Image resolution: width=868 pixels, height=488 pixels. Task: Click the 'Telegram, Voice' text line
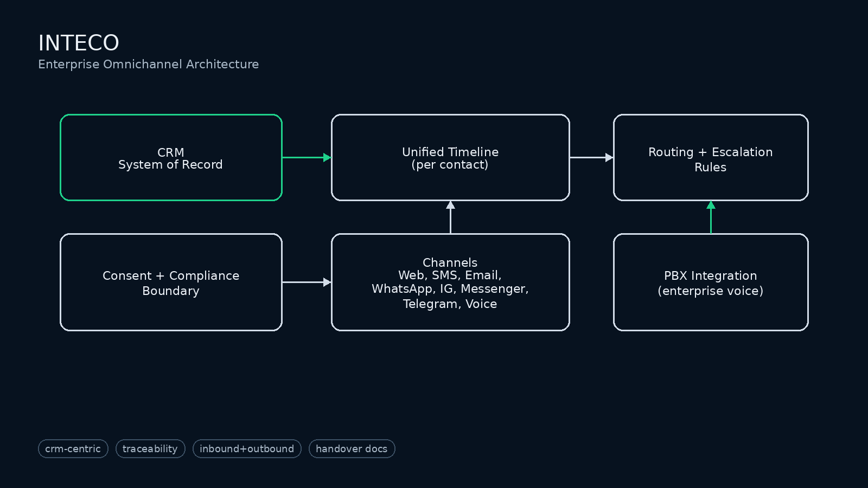point(450,304)
